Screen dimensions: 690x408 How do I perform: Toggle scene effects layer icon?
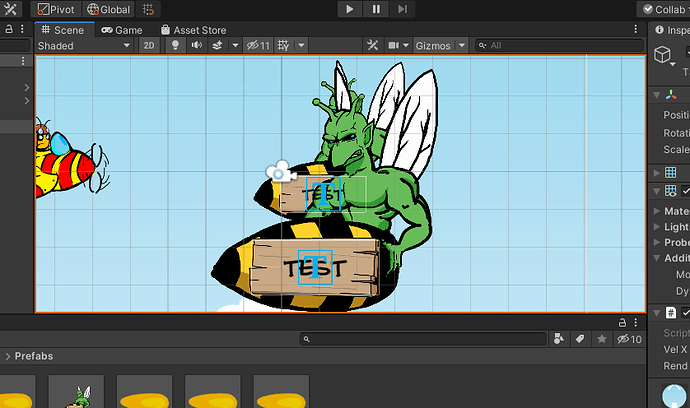[x=217, y=45]
